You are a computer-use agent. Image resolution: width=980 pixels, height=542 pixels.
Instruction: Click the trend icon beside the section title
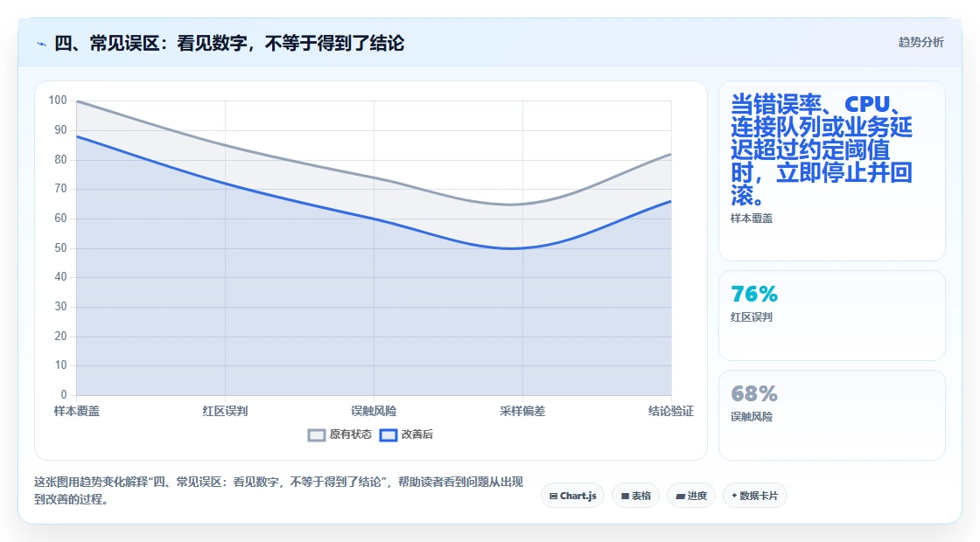point(41,44)
